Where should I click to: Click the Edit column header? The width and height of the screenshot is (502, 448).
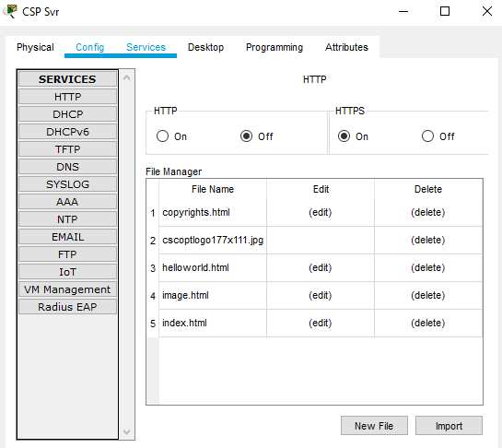point(321,189)
